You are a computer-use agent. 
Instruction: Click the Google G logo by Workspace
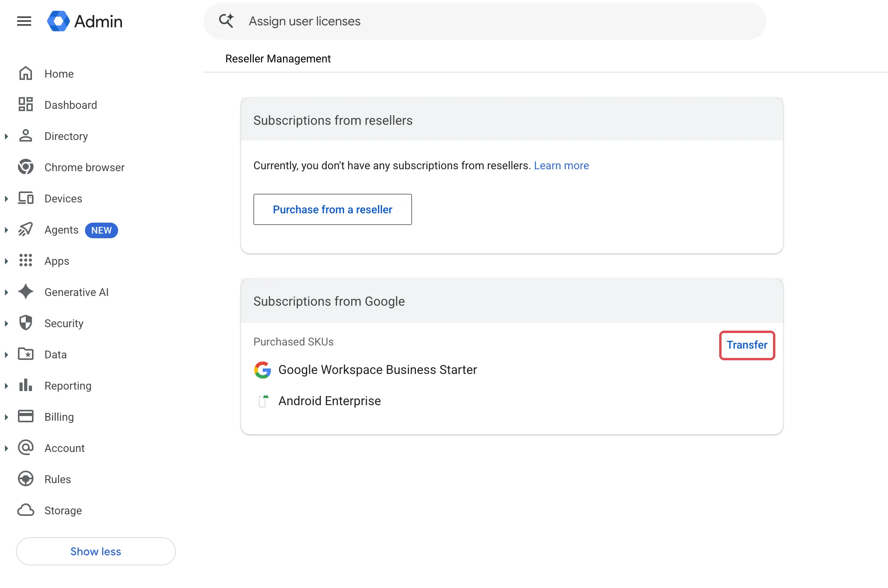pos(263,370)
